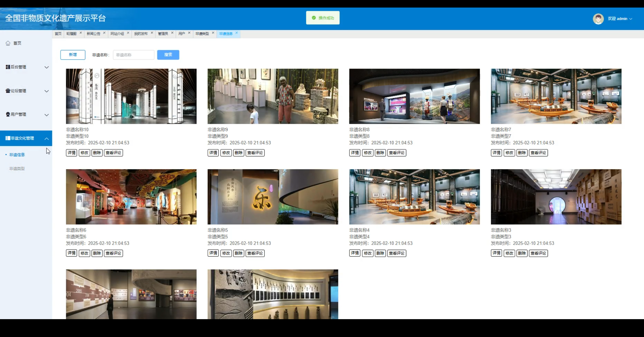Image resolution: width=644 pixels, height=337 pixels.
Task: Click the admin avatar picture
Action: pos(598,19)
